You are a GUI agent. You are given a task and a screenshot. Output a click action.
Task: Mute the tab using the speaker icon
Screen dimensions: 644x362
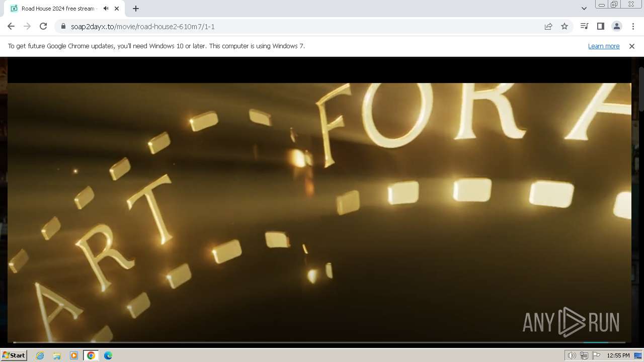point(106,9)
